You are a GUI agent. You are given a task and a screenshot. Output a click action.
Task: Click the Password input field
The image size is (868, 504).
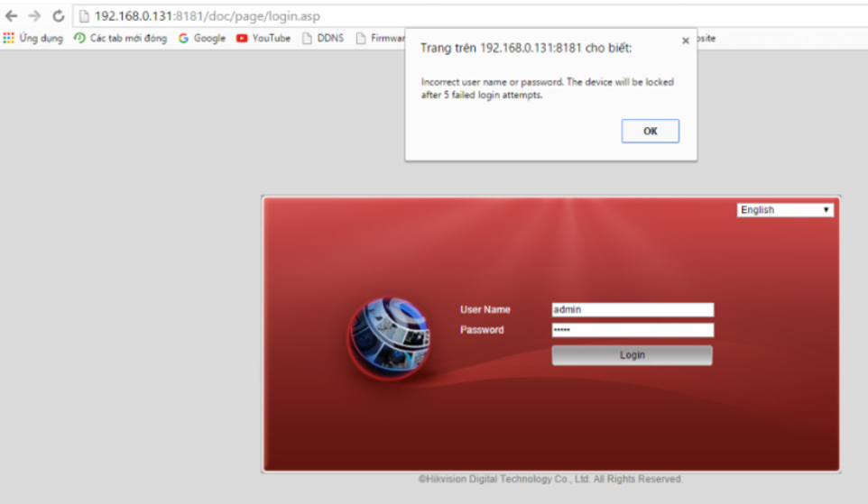click(633, 330)
